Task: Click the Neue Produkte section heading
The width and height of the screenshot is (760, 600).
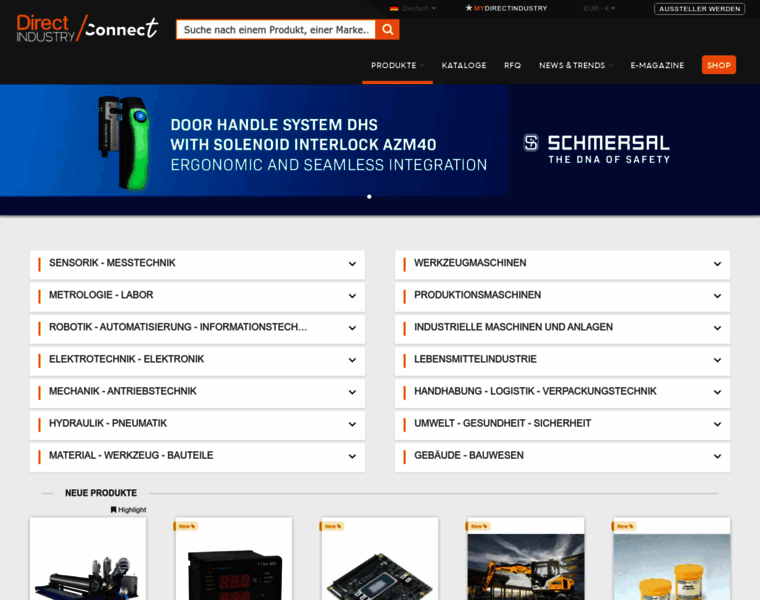Action: (x=101, y=493)
